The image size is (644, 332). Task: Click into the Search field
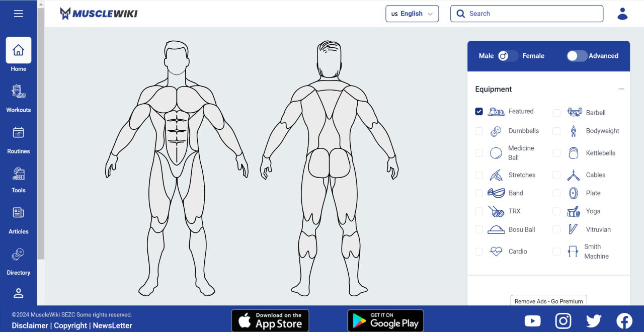point(526,14)
